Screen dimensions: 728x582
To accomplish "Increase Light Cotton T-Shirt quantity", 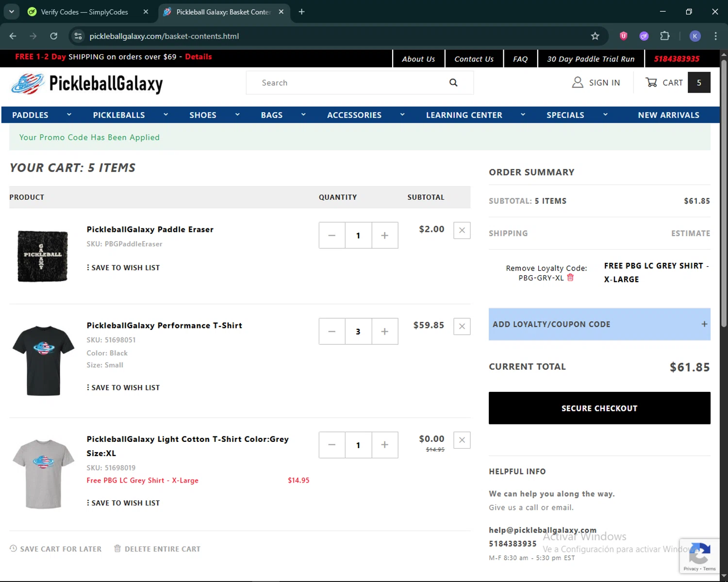I will pyautogui.click(x=385, y=445).
